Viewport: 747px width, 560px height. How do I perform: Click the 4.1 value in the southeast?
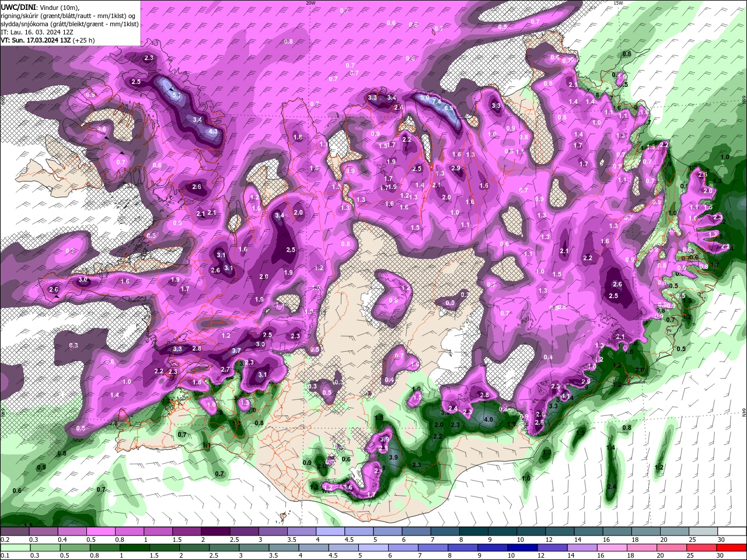(x=565, y=397)
